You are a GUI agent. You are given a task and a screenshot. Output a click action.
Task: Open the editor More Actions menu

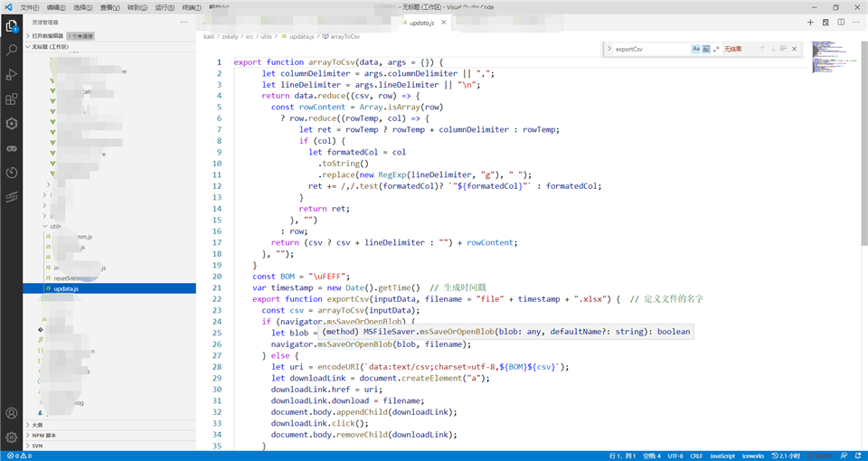pos(856,22)
